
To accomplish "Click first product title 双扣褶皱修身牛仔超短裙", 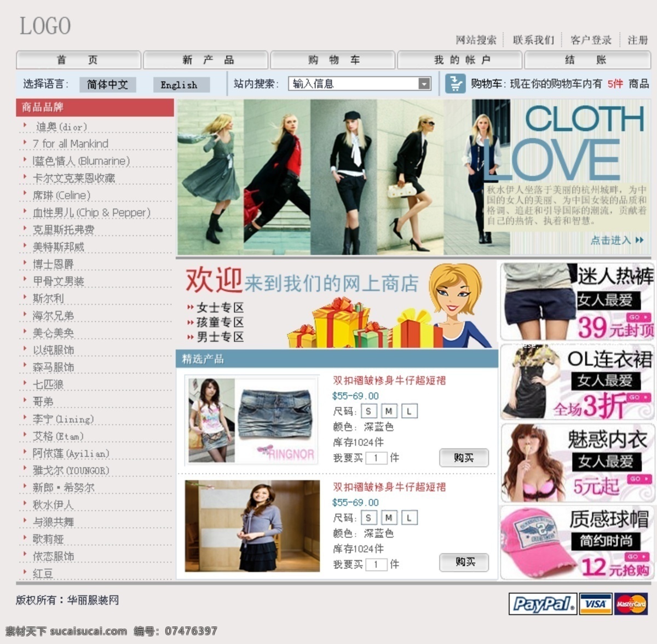I will tap(389, 380).
